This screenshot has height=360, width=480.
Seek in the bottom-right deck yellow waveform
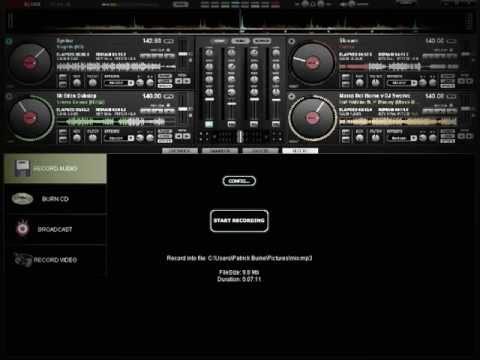point(399,122)
